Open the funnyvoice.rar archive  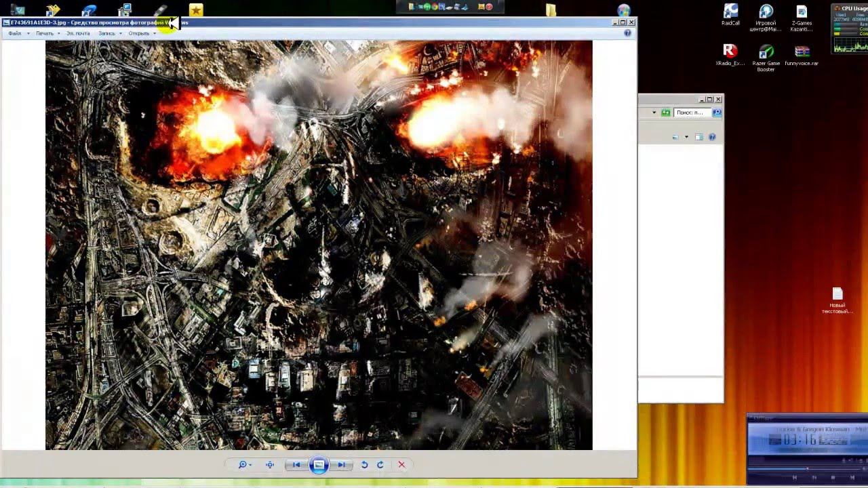pos(802,56)
